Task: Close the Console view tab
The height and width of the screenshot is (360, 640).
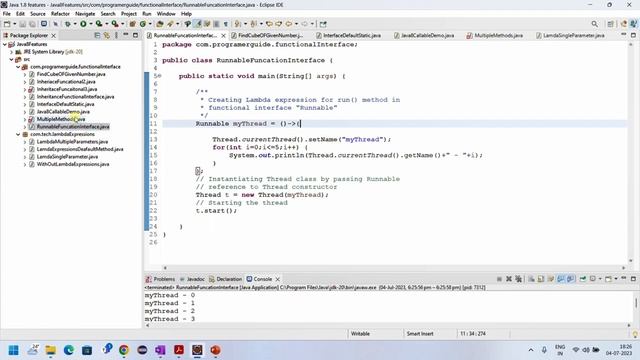Action: coord(278,279)
